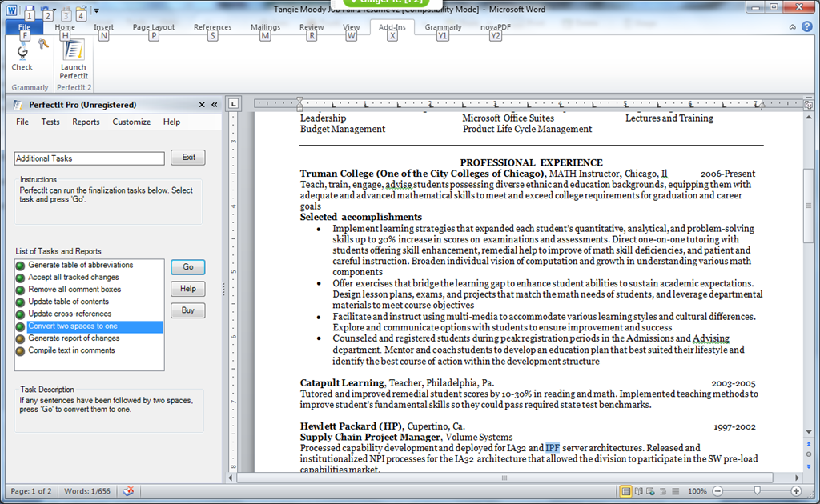The image size is (820, 504).
Task: Open PerfectIt Help menu
Action: pyautogui.click(x=171, y=122)
